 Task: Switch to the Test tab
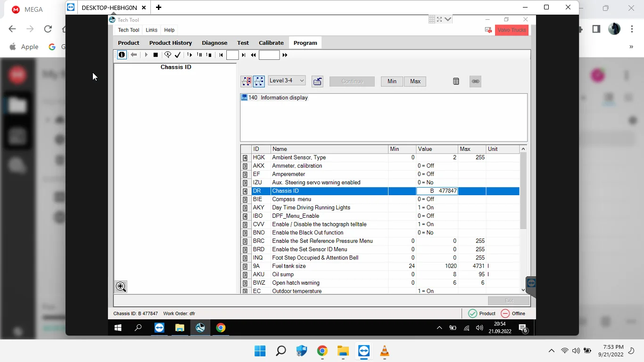pos(243,42)
